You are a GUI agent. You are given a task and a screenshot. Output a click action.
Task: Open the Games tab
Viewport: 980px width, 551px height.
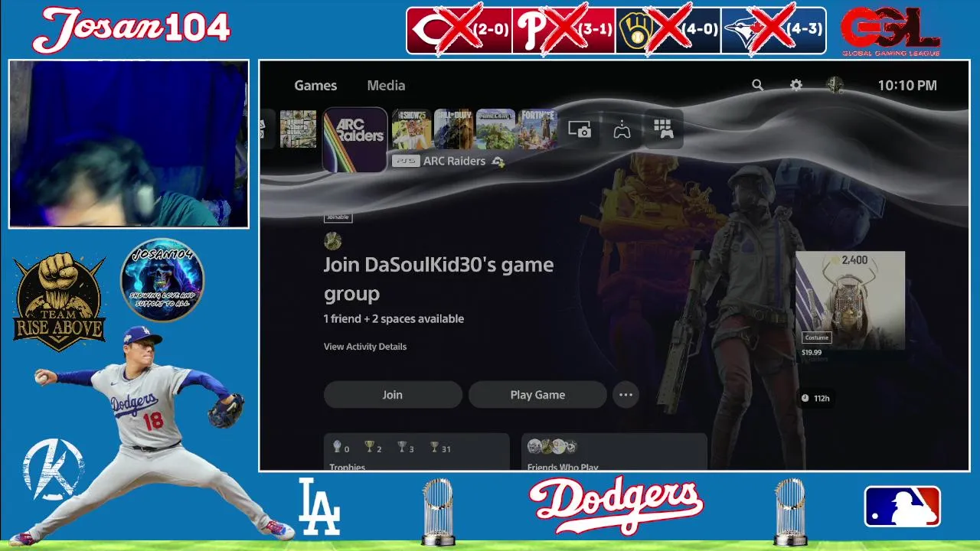coord(315,86)
